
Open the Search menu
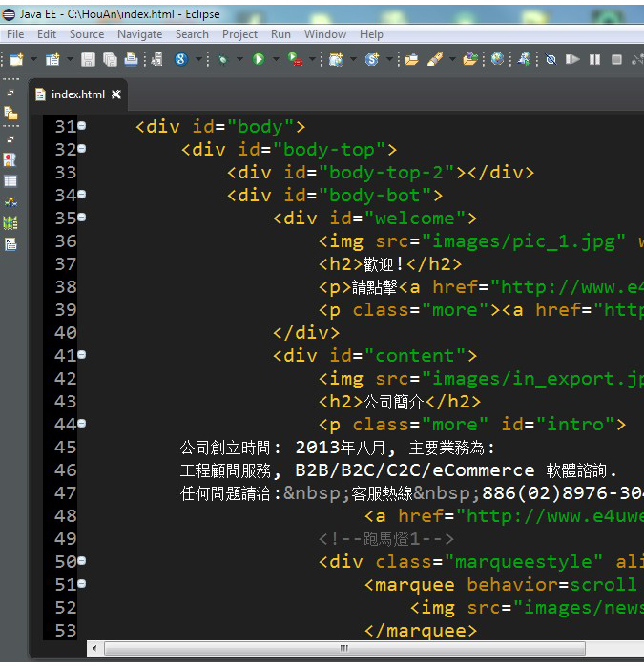pyautogui.click(x=192, y=34)
